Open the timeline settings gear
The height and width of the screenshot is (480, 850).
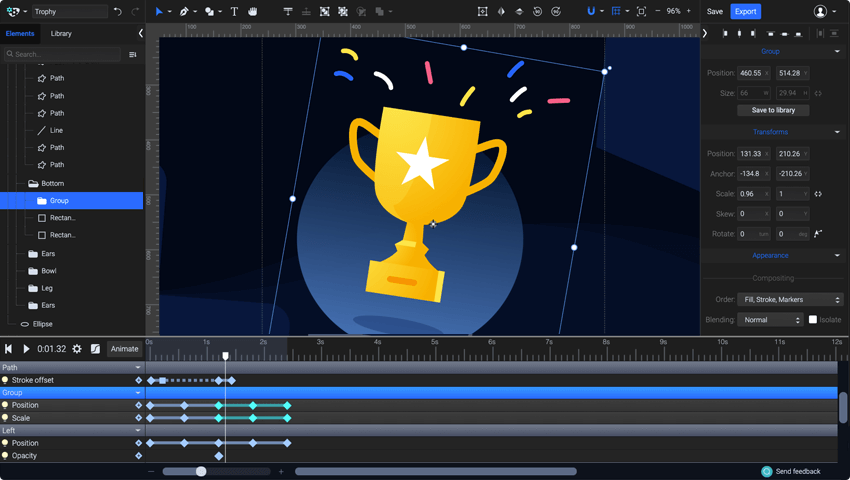click(x=77, y=349)
